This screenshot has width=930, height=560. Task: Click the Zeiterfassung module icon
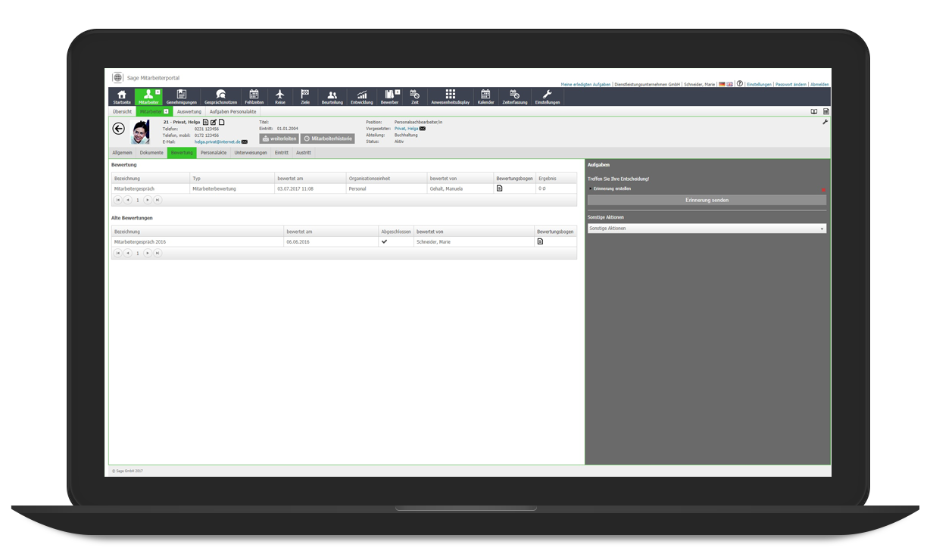click(x=515, y=94)
